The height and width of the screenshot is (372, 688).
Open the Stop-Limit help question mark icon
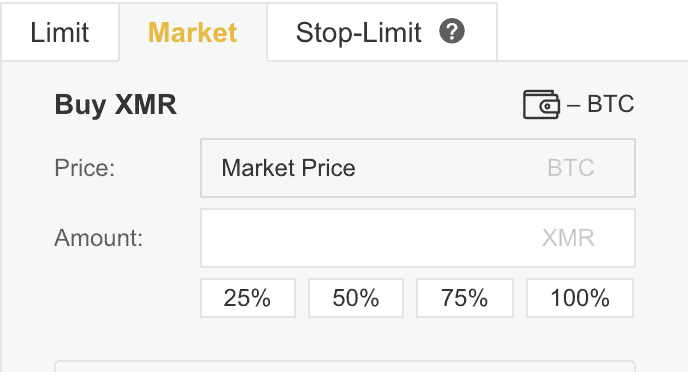tap(452, 32)
